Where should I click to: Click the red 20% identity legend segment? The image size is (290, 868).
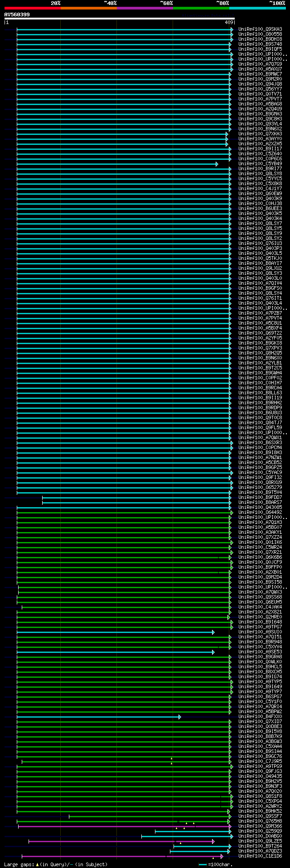(32, 8)
